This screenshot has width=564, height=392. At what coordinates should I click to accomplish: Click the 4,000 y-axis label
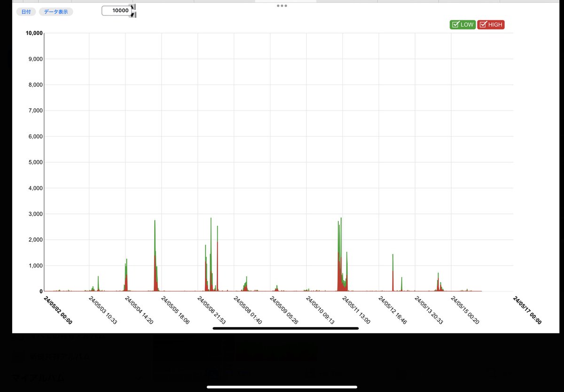(35, 188)
